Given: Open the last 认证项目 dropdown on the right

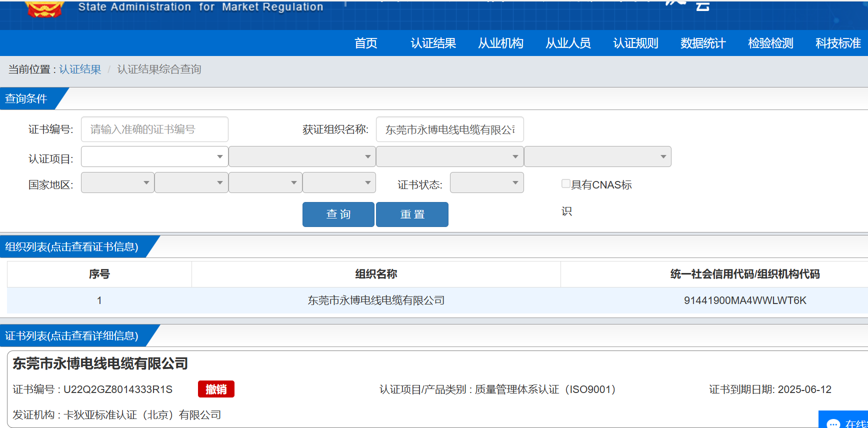Looking at the screenshot, I should pyautogui.click(x=597, y=157).
